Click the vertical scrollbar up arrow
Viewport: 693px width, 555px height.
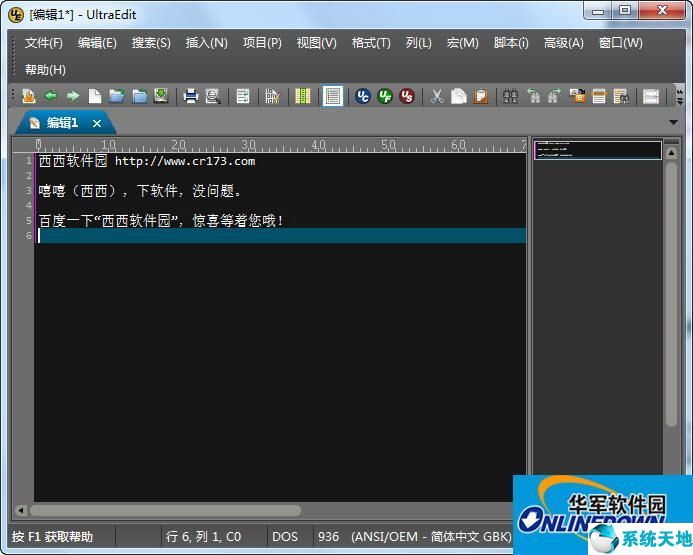(x=671, y=153)
